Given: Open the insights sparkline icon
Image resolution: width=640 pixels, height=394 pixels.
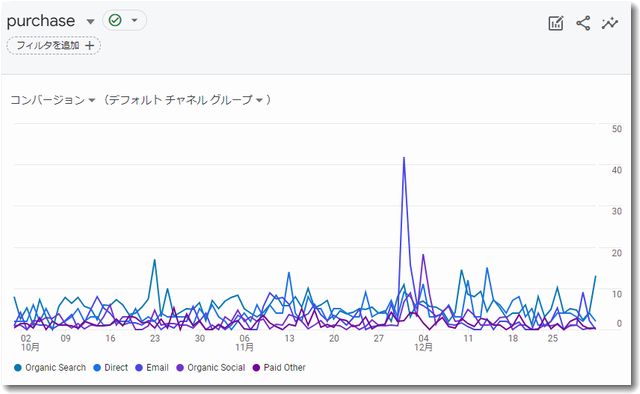Looking at the screenshot, I should tap(610, 23).
